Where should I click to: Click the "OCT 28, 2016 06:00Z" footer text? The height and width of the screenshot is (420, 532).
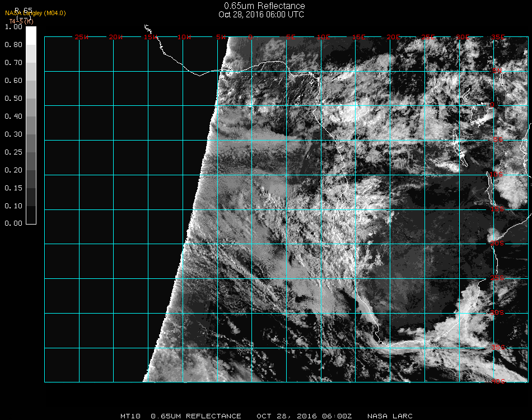coord(304,416)
